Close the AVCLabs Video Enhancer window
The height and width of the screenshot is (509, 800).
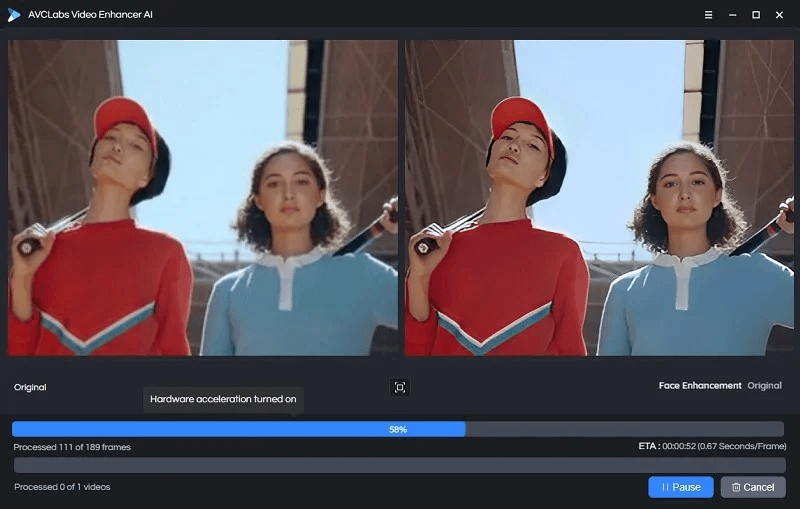pyautogui.click(x=780, y=15)
